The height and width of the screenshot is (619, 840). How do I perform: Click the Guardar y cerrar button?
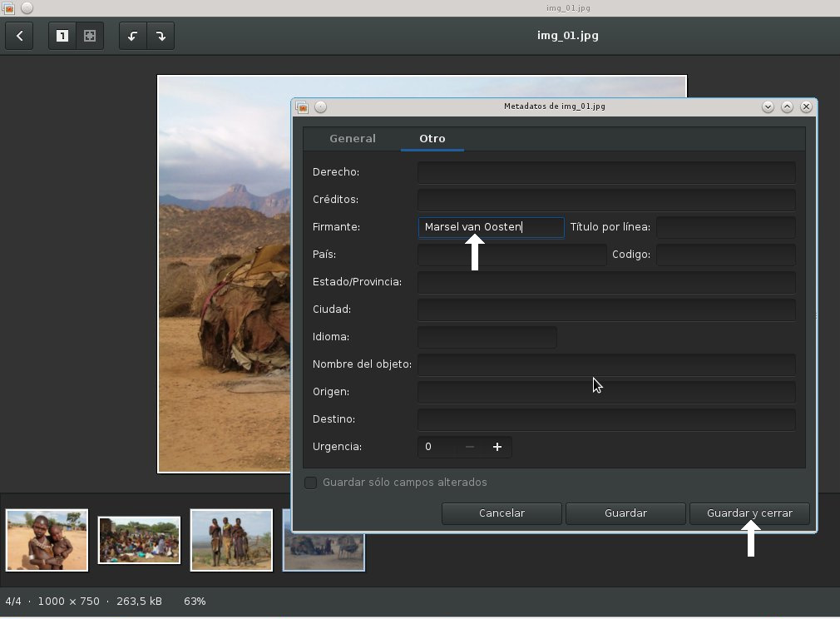click(749, 513)
